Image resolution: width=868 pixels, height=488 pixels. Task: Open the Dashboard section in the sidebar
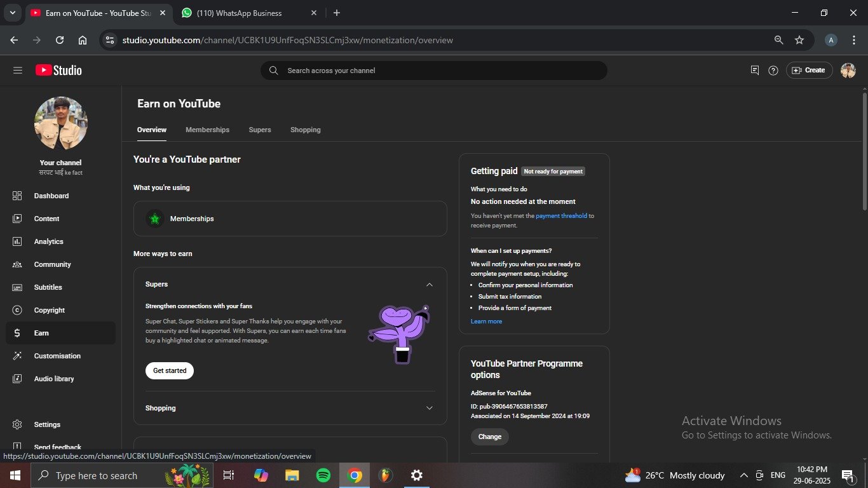coord(61,196)
